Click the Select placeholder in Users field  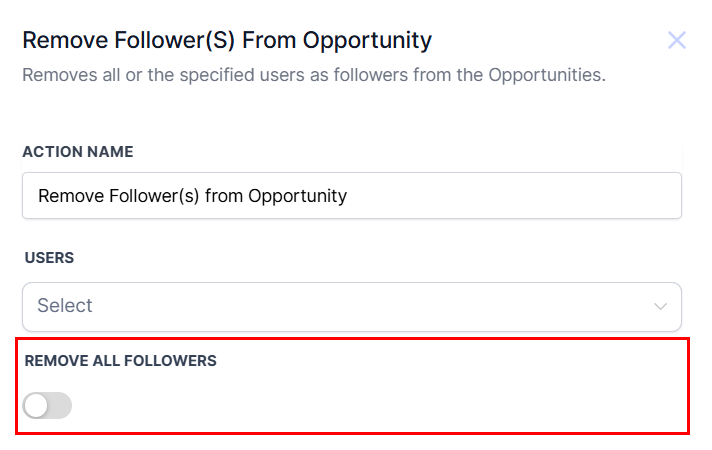click(65, 306)
